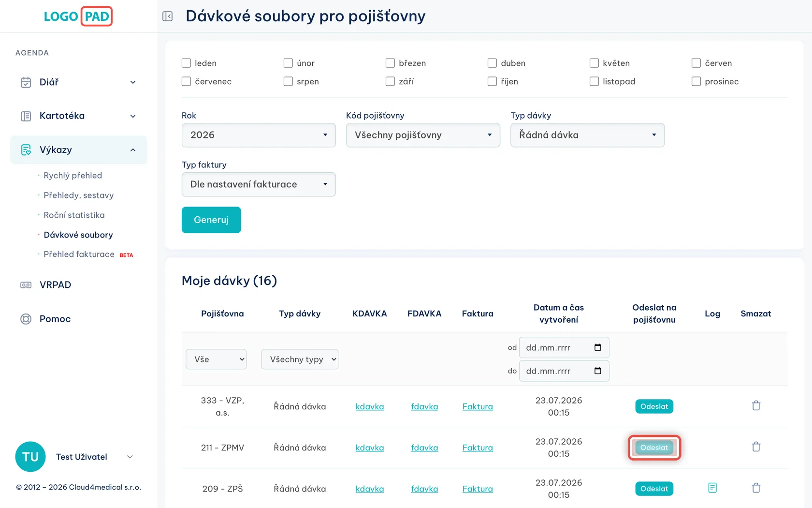Open Roční statistika in the sidebar
Image resolution: width=812 pixels, height=508 pixels.
74,215
